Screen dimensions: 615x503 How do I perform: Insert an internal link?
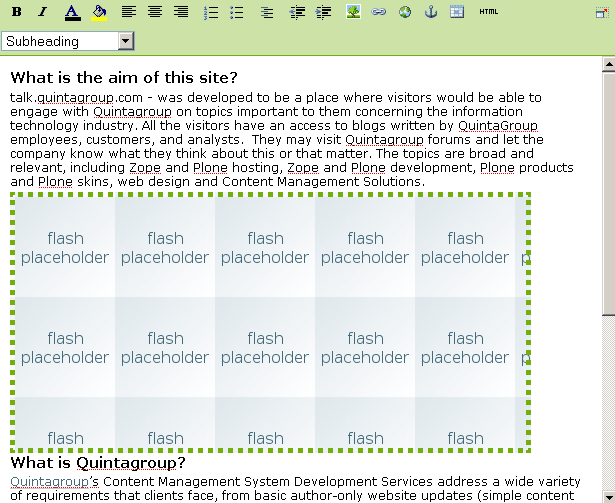378,12
